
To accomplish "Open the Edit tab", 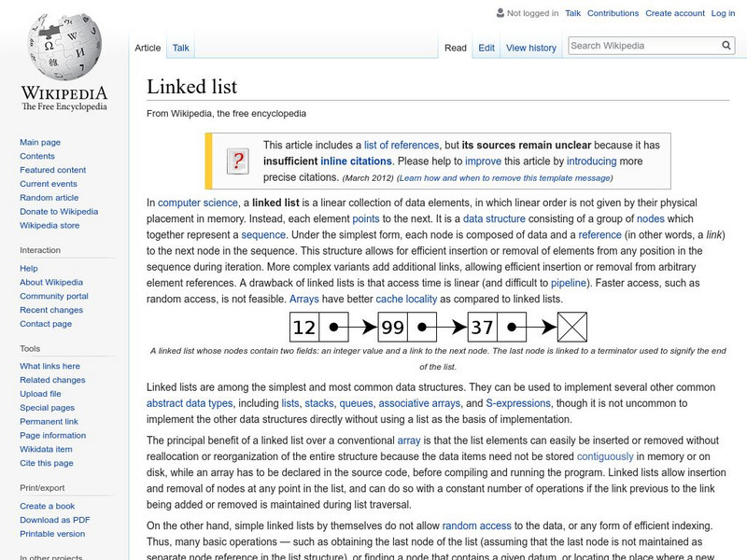I will [x=486, y=47].
